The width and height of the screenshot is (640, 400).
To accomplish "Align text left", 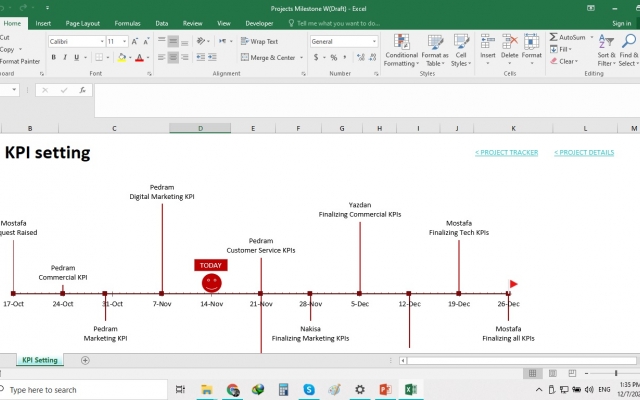I will tap(162, 58).
